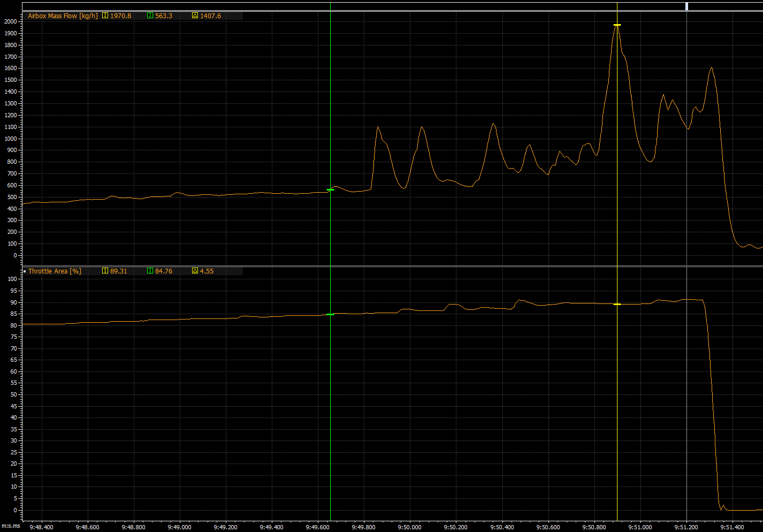
Task: Click the 9:50.000 time axis label
Action: coord(409,527)
